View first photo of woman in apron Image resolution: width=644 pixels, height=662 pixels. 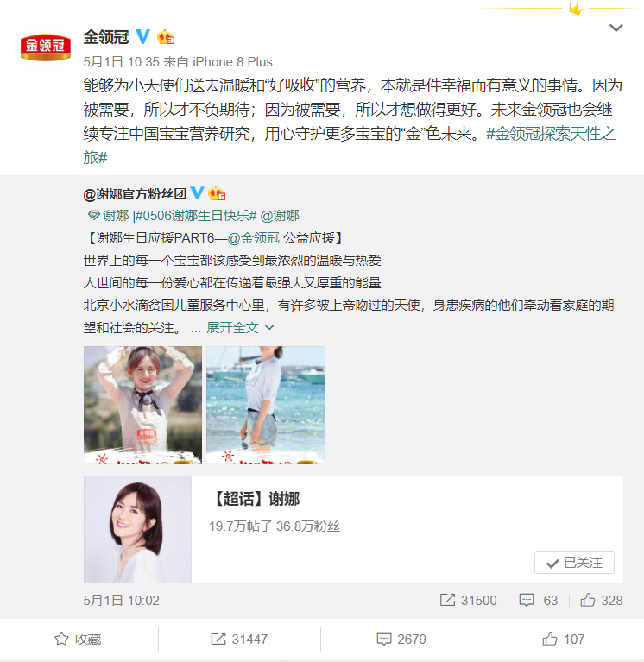(142, 405)
